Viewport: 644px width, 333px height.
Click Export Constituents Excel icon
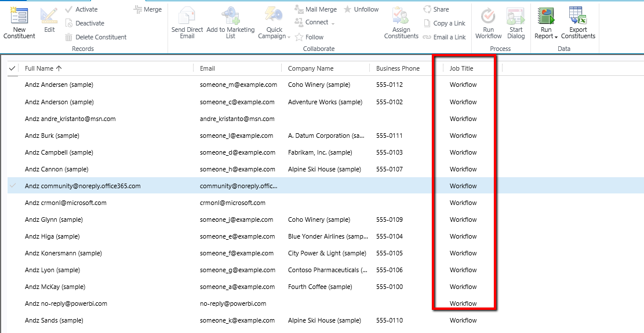click(577, 16)
